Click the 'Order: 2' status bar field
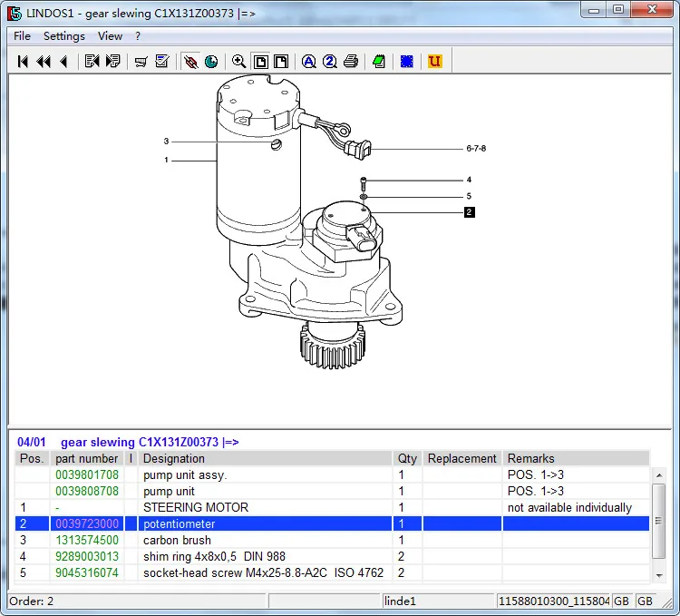This screenshot has height=616, width=680. pos(137,601)
